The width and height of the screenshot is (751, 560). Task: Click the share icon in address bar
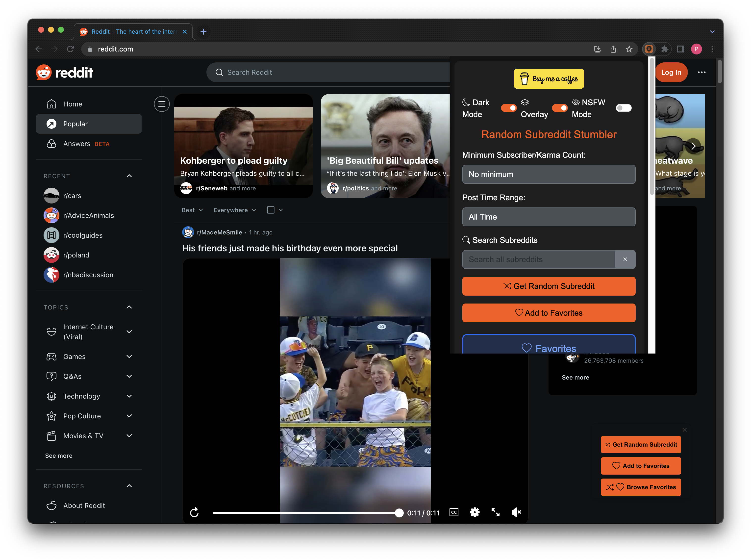click(613, 49)
